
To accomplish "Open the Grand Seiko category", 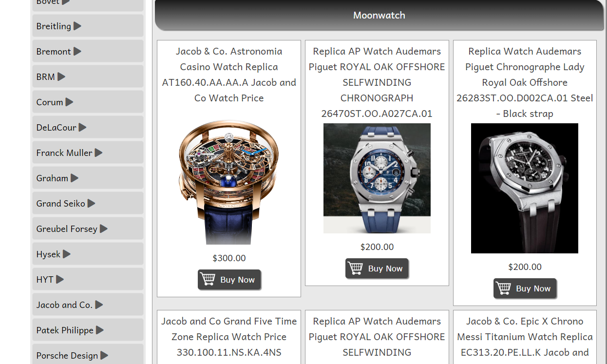I will 88,203.
